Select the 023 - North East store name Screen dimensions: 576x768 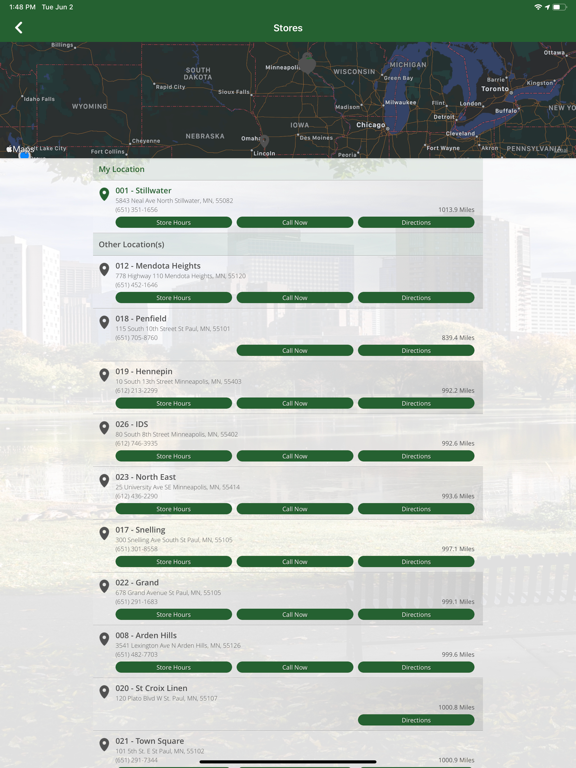(x=146, y=478)
